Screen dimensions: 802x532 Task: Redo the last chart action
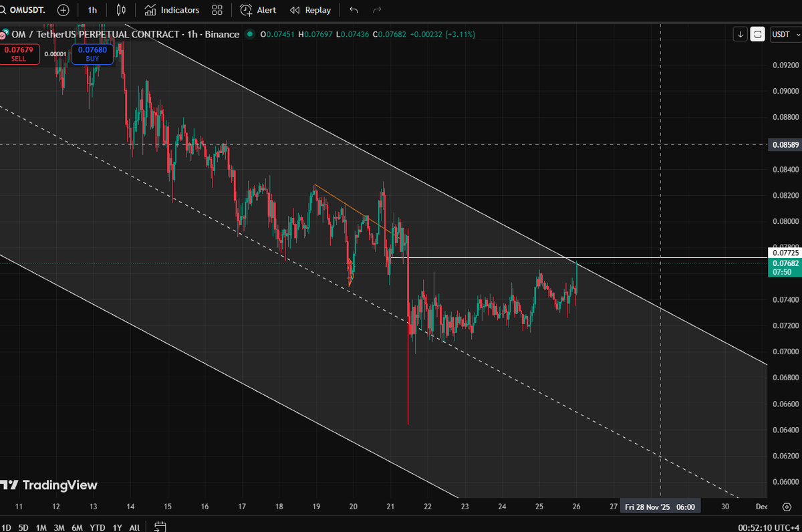[377, 10]
